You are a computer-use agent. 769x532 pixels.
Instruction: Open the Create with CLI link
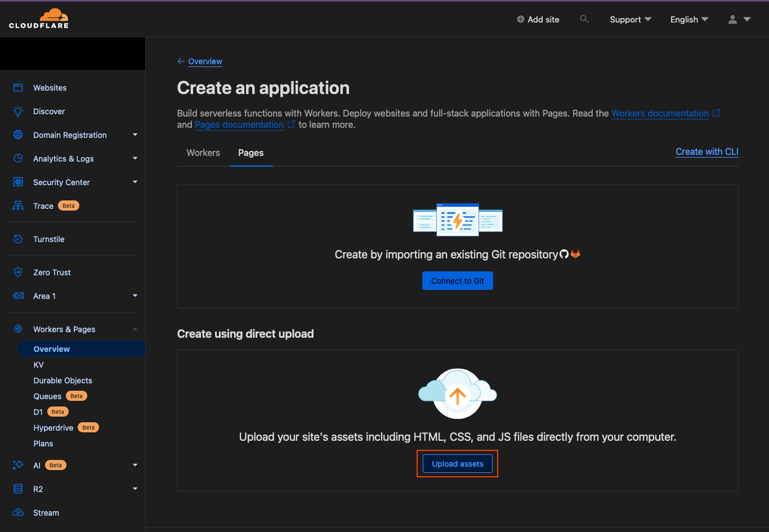[x=707, y=152]
